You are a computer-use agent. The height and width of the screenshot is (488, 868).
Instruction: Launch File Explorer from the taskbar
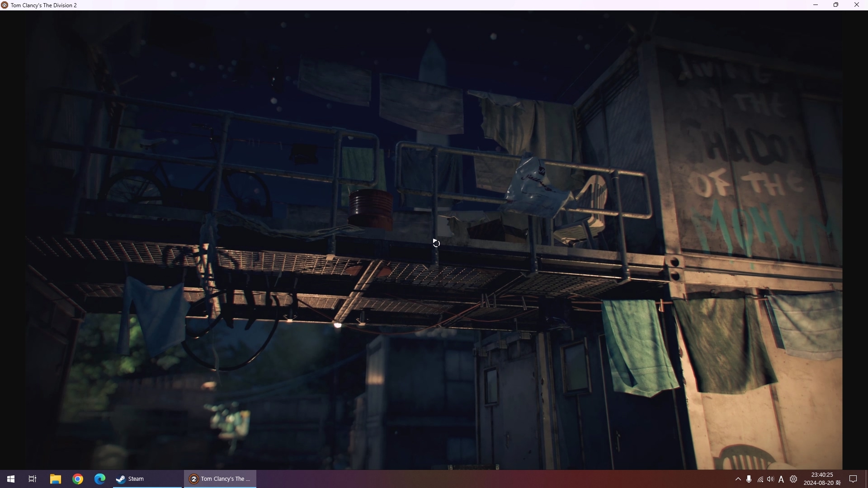55,479
